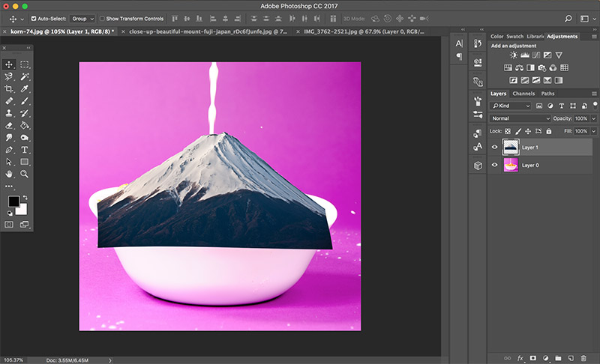The height and width of the screenshot is (364, 600).
Task: Expand status bar info arrow
Action: click(109, 360)
